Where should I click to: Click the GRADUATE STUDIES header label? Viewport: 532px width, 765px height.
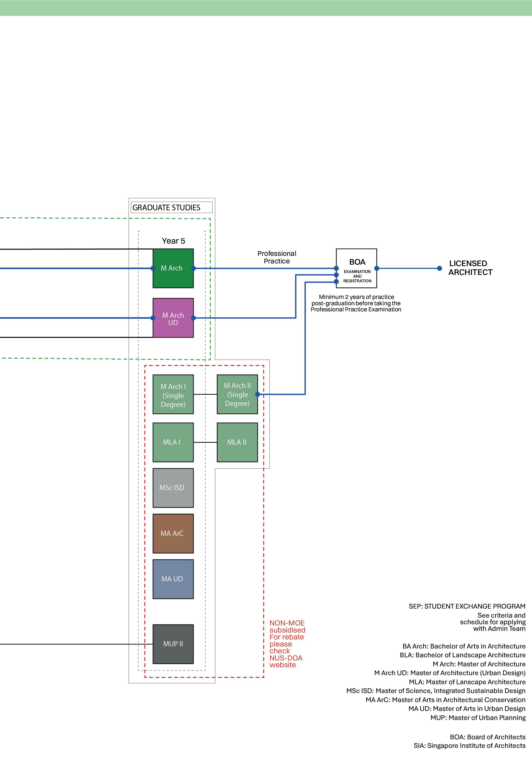[x=167, y=208]
